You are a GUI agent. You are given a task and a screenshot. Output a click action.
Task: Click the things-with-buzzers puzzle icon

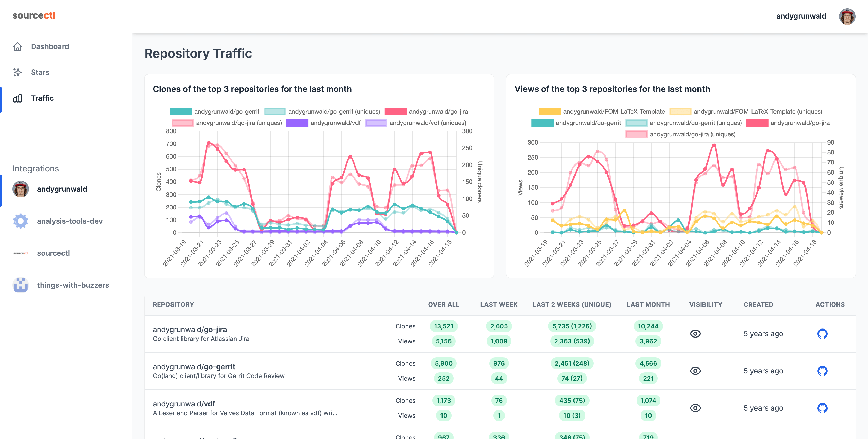pyautogui.click(x=20, y=285)
